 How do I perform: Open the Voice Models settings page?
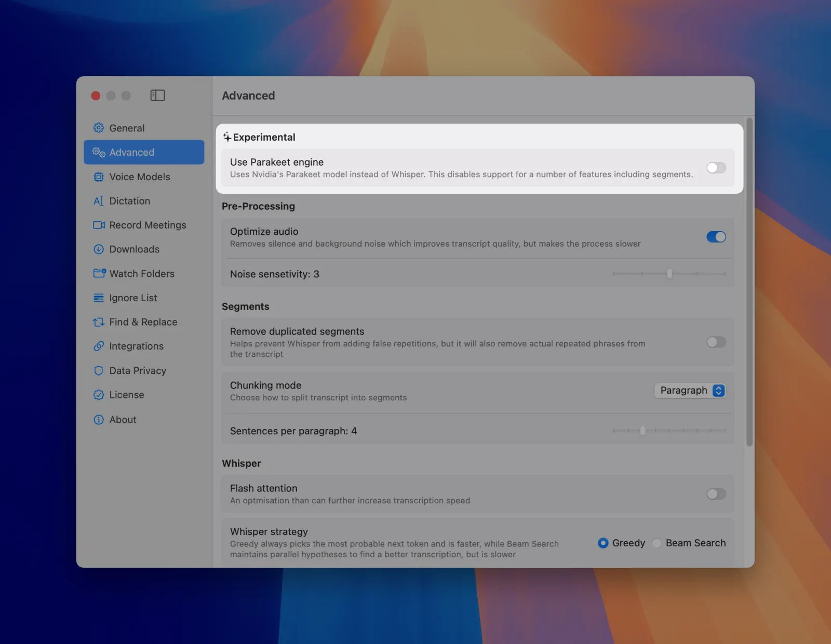[x=144, y=177]
